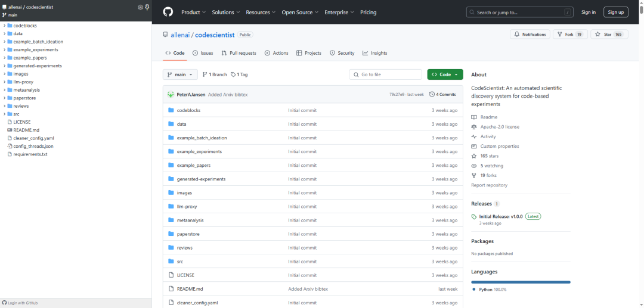Image resolution: width=644 pixels, height=308 pixels.
Task: Open the main branch dropdown
Action: pos(180,74)
